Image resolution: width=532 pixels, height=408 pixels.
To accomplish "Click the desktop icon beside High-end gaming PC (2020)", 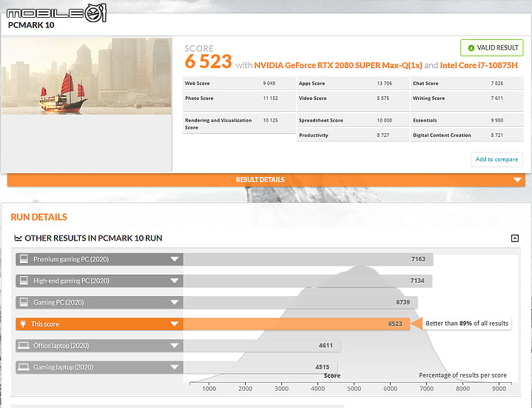I will coord(24,281).
